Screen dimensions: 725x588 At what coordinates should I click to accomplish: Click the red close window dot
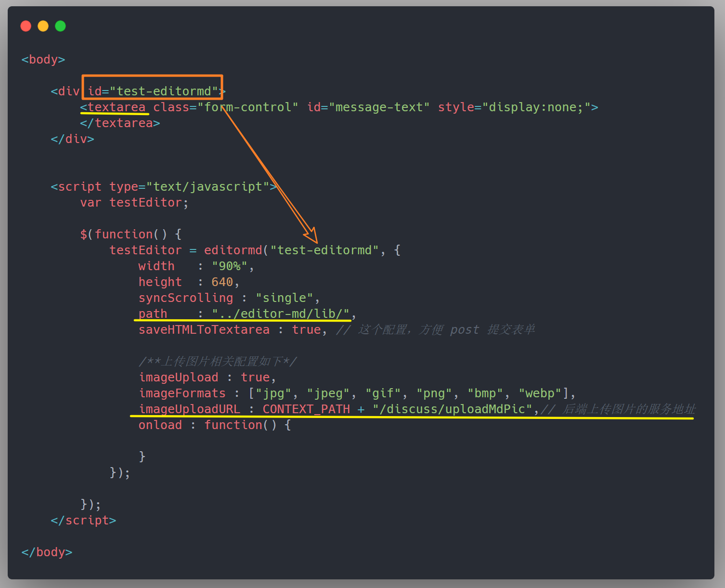[26, 26]
